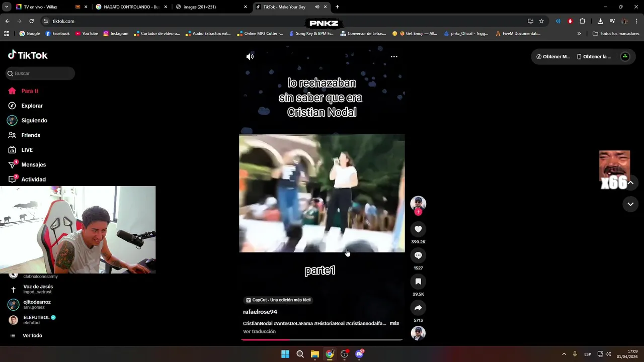Open Chrome downloads
The image size is (644, 362).
tap(600, 21)
